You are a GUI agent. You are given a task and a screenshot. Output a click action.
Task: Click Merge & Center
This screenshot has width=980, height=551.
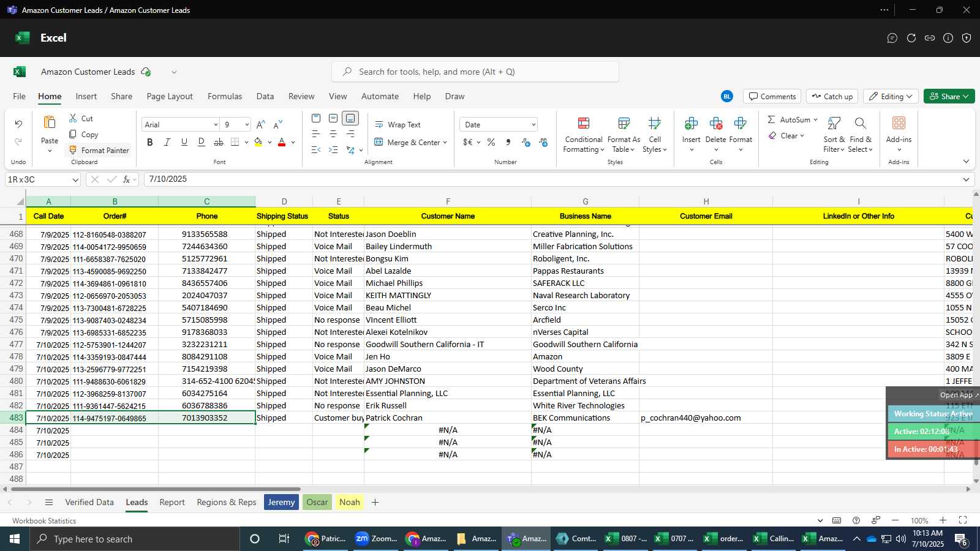coord(407,142)
